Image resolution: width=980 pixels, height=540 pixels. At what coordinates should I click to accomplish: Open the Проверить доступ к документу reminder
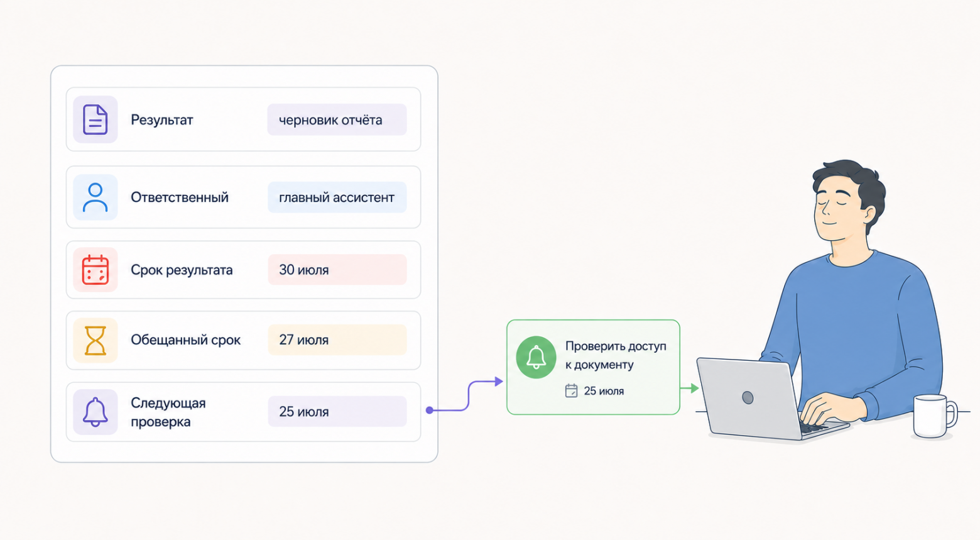pos(593,367)
